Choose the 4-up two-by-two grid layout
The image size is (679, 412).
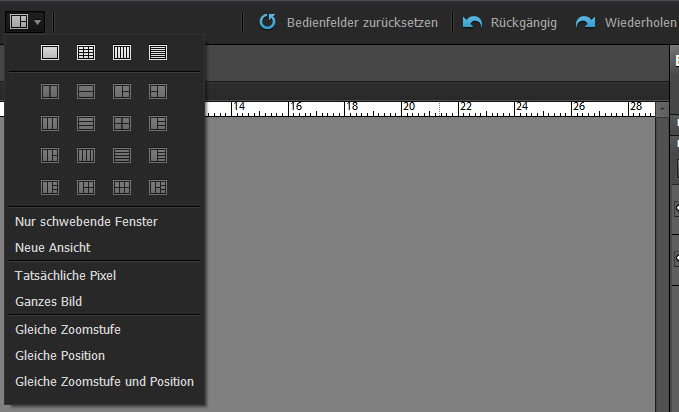click(x=122, y=123)
